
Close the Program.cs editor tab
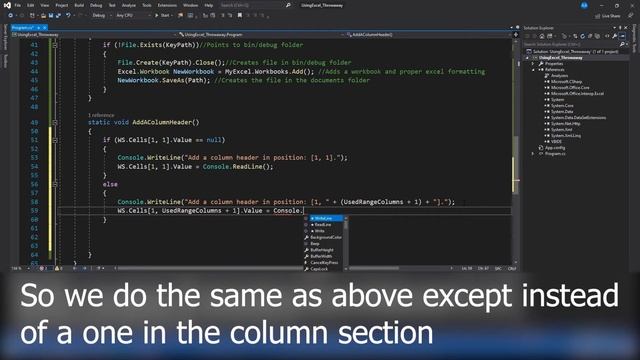(x=44, y=27)
